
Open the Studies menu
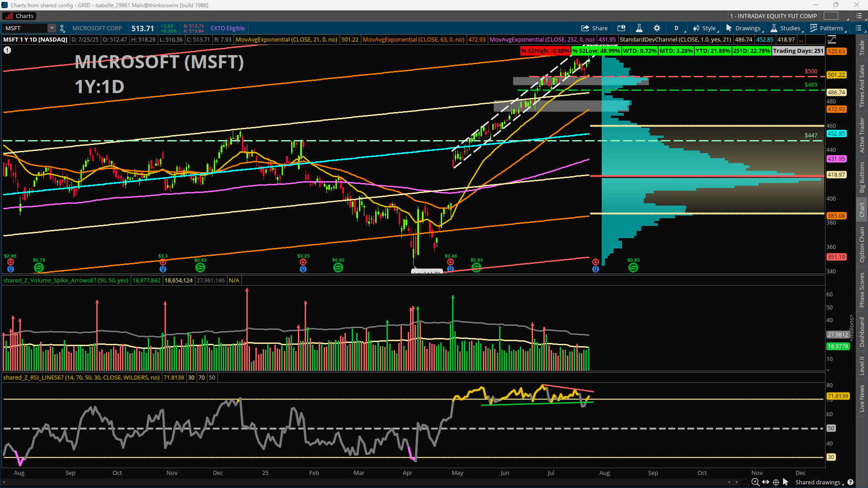click(x=786, y=28)
